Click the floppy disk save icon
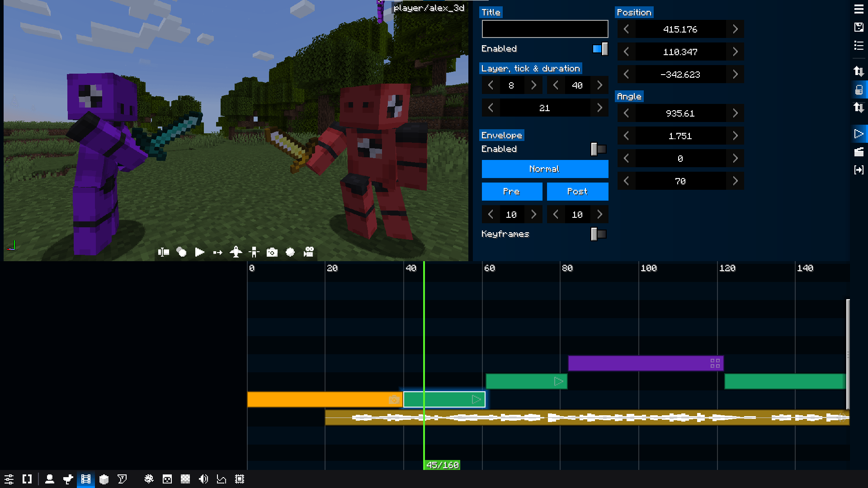This screenshot has width=868, height=488. pyautogui.click(x=859, y=27)
